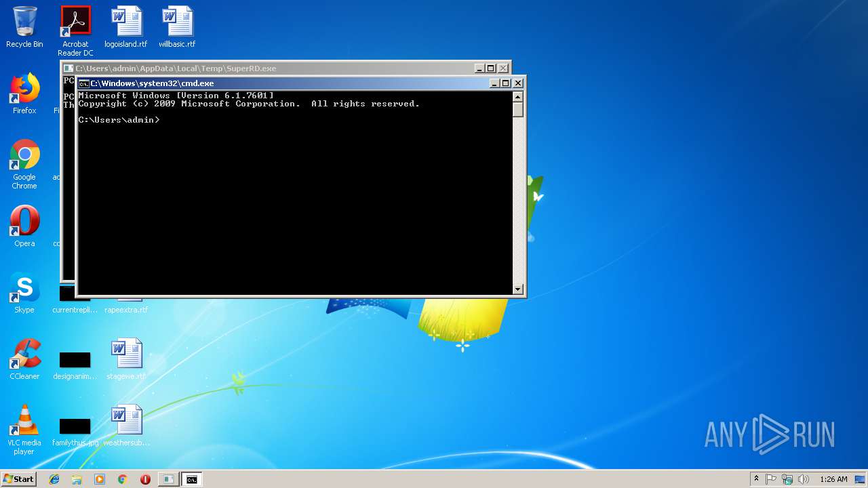Click the 1:26 AM clock
Viewport: 868px width, 488px height.
[x=833, y=479]
